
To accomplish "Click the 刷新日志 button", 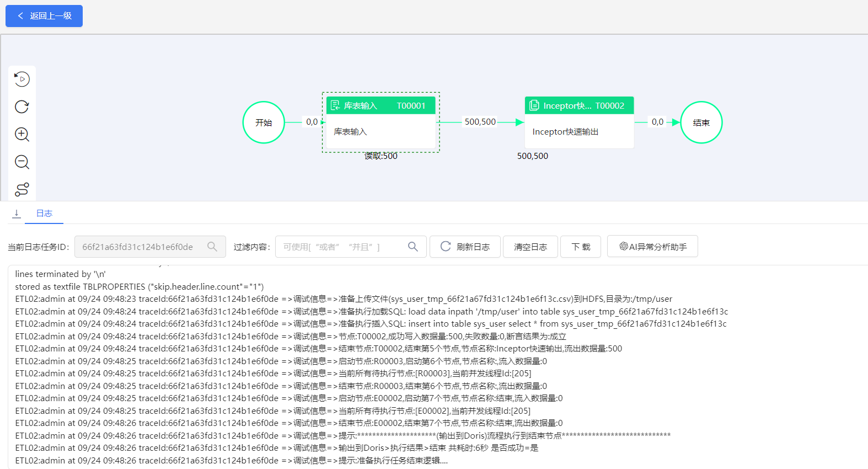I will (x=465, y=247).
